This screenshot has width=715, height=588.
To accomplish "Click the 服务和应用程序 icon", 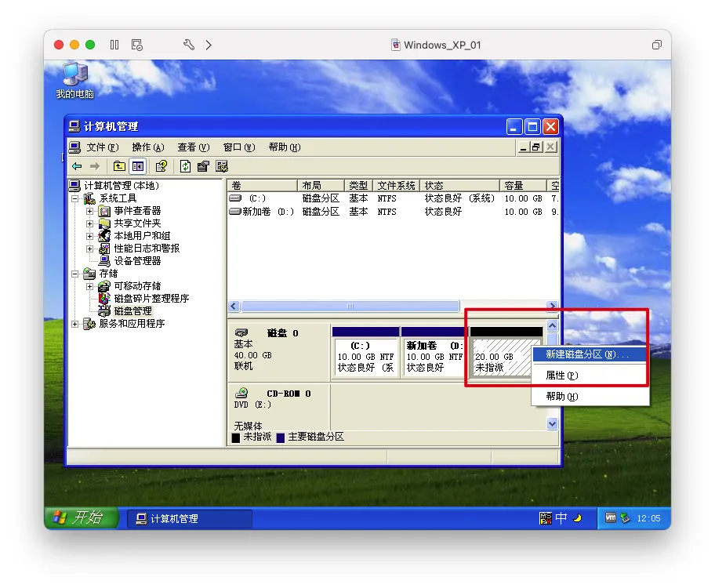I will coord(90,324).
